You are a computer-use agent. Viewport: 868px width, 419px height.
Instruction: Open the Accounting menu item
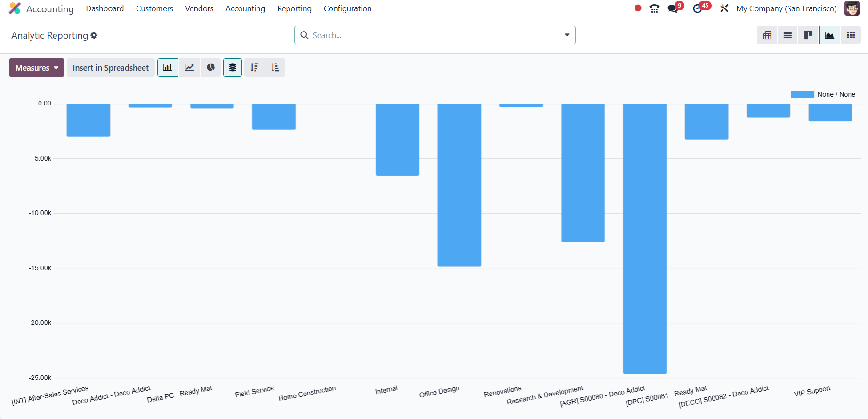pyautogui.click(x=245, y=8)
